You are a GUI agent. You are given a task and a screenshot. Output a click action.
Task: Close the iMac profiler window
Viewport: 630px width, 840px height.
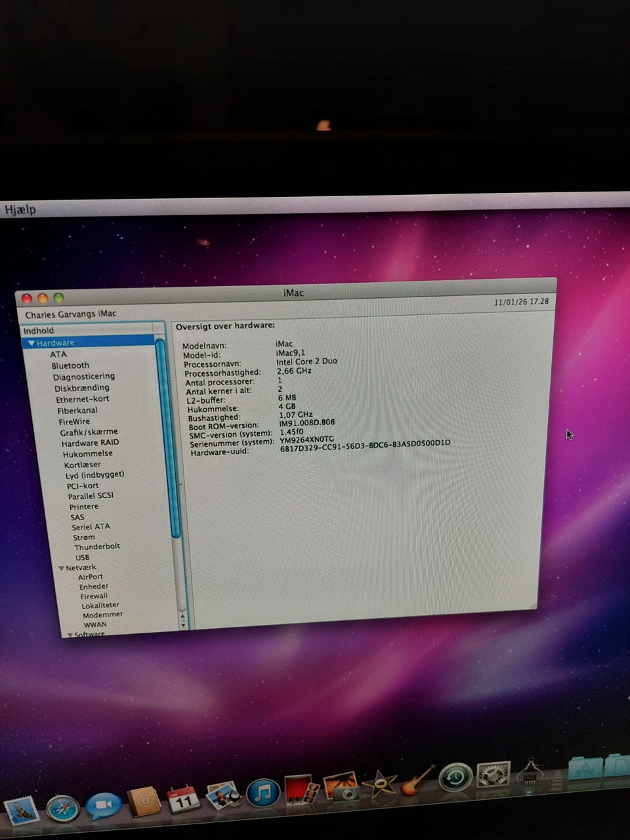(x=27, y=299)
